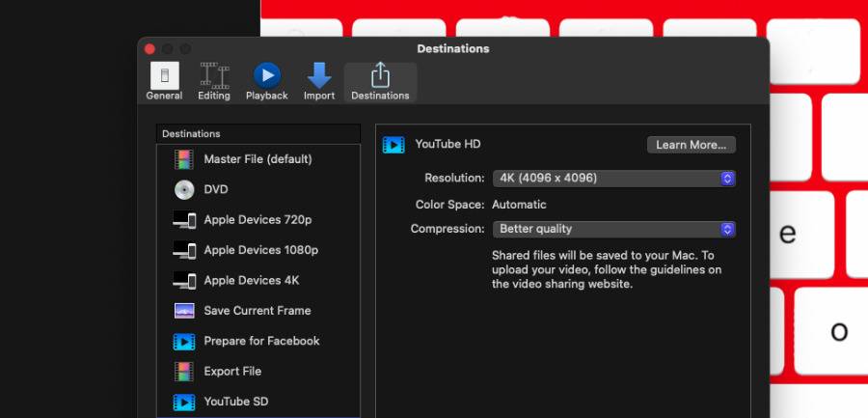
Task: Click the Learn More button
Action: click(692, 145)
